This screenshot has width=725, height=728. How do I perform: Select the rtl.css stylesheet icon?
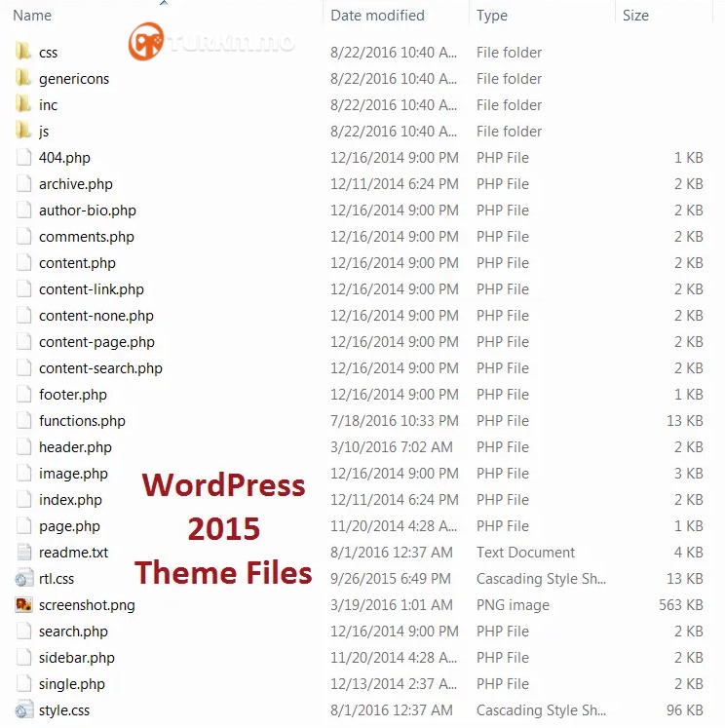coord(23,578)
